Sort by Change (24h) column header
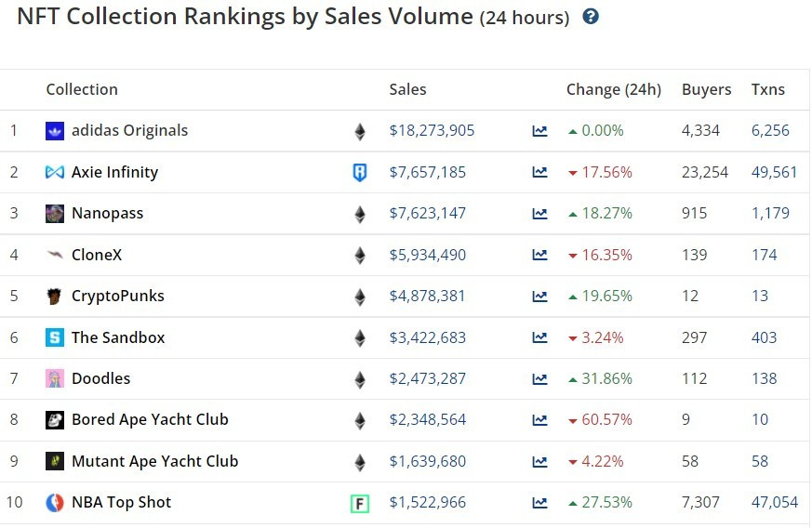The image size is (812, 528). coord(614,89)
